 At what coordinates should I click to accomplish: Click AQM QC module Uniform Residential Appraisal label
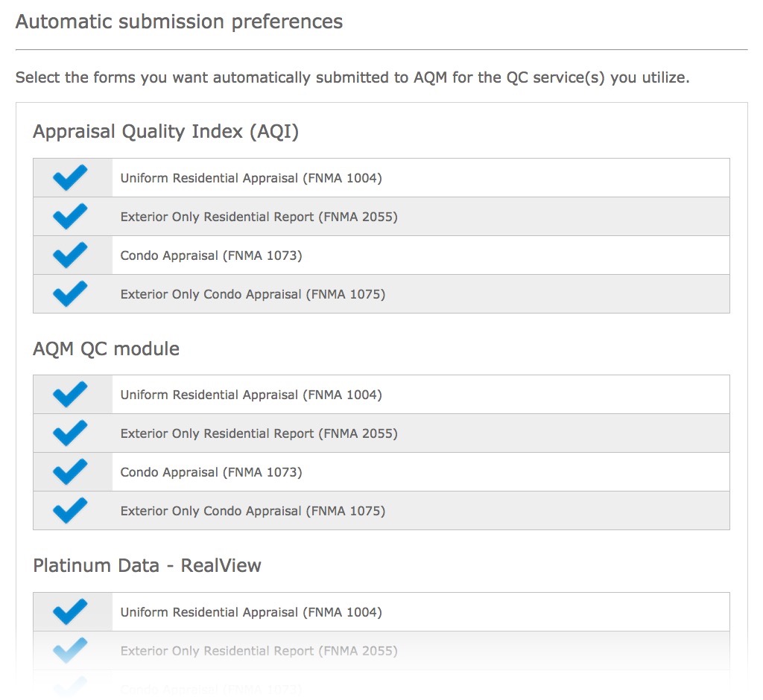coord(251,395)
